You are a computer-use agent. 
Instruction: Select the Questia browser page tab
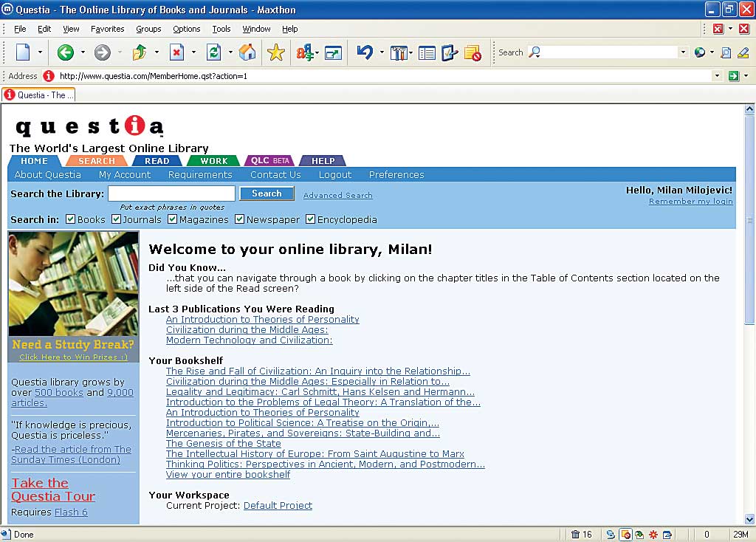(38, 95)
